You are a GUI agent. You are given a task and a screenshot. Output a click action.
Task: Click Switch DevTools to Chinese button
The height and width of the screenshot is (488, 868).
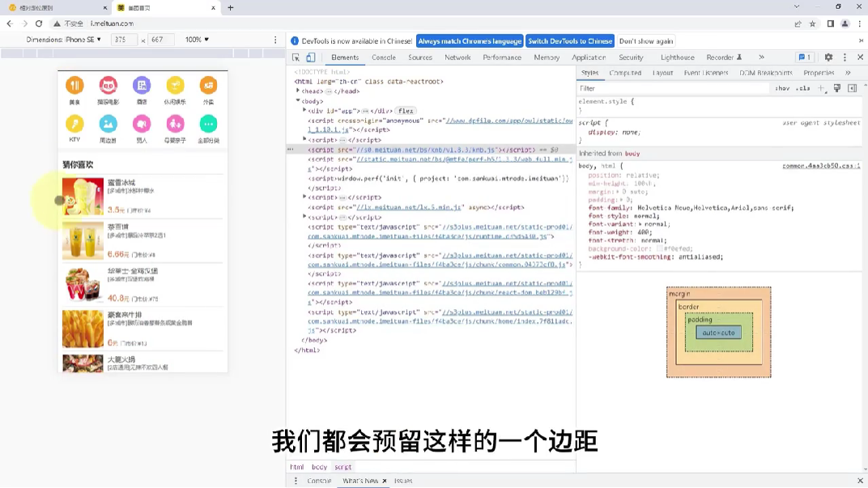click(570, 41)
